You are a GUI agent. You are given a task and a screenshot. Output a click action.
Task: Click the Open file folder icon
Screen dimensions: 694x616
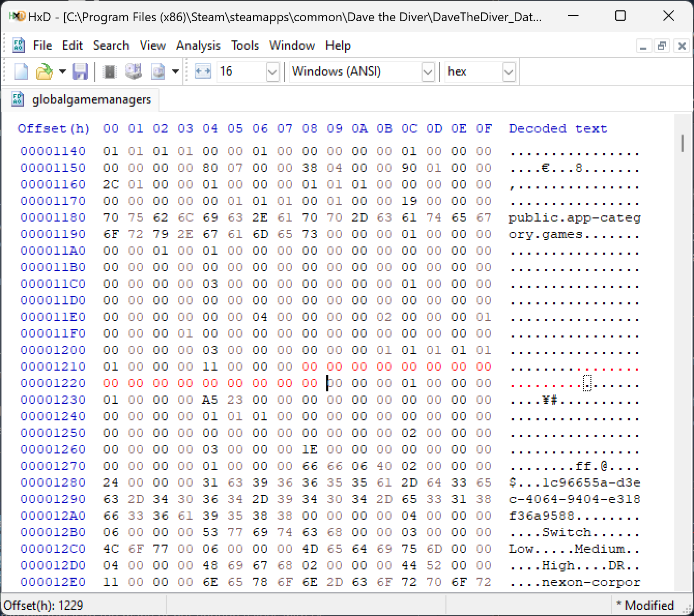(x=45, y=71)
